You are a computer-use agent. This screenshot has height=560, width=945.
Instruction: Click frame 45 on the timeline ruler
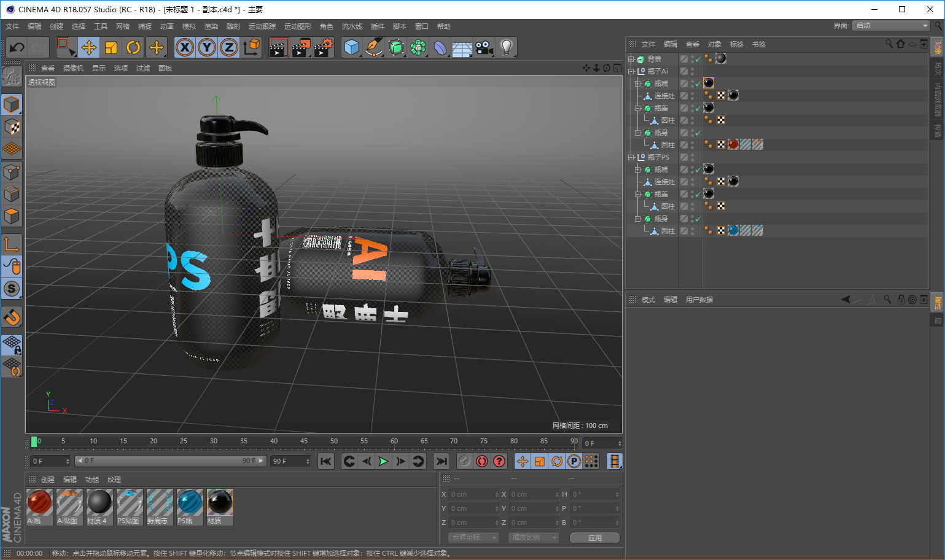(304, 441)
